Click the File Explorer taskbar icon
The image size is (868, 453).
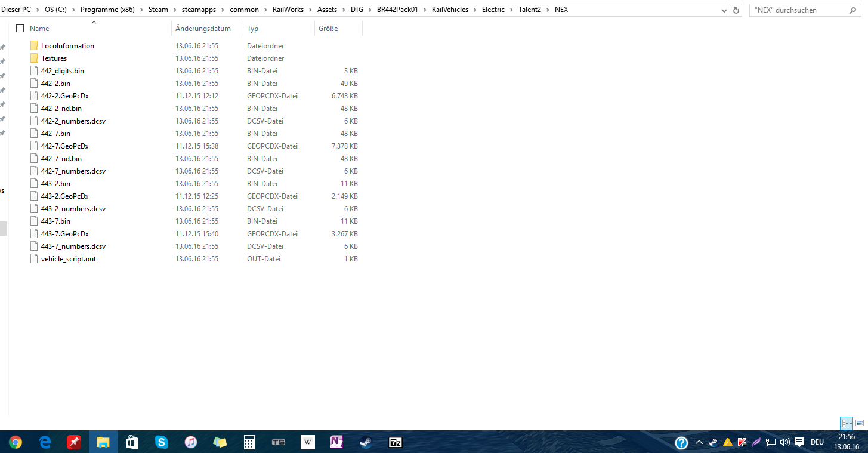103,442
